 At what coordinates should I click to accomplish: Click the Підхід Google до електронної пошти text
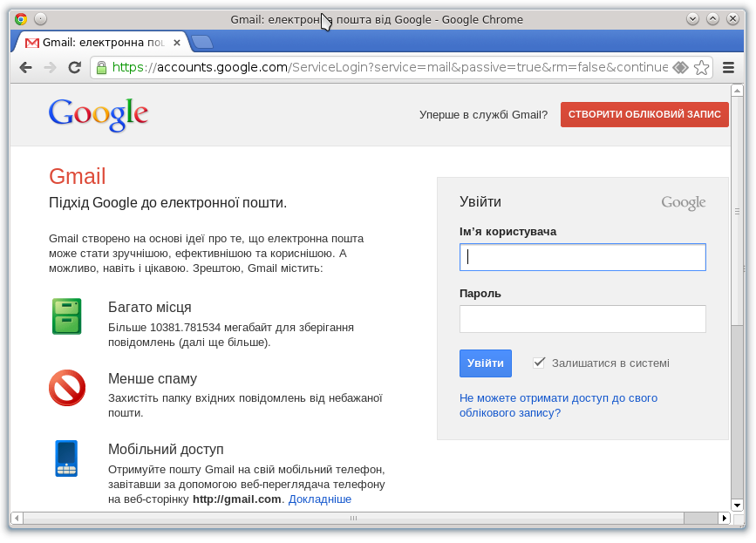[167, 203]
